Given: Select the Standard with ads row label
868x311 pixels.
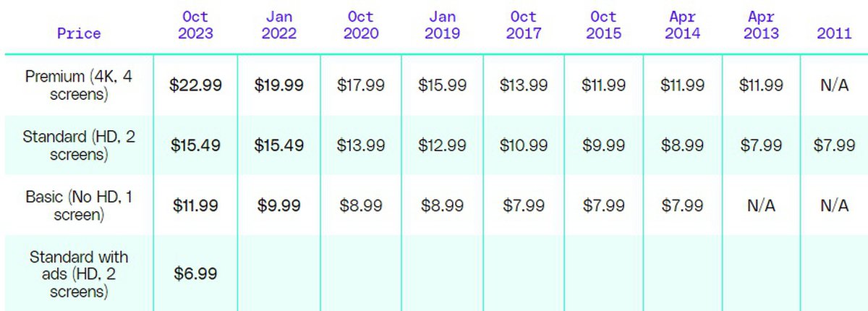Looking at the screenshot, I should [x=80, y=274].
